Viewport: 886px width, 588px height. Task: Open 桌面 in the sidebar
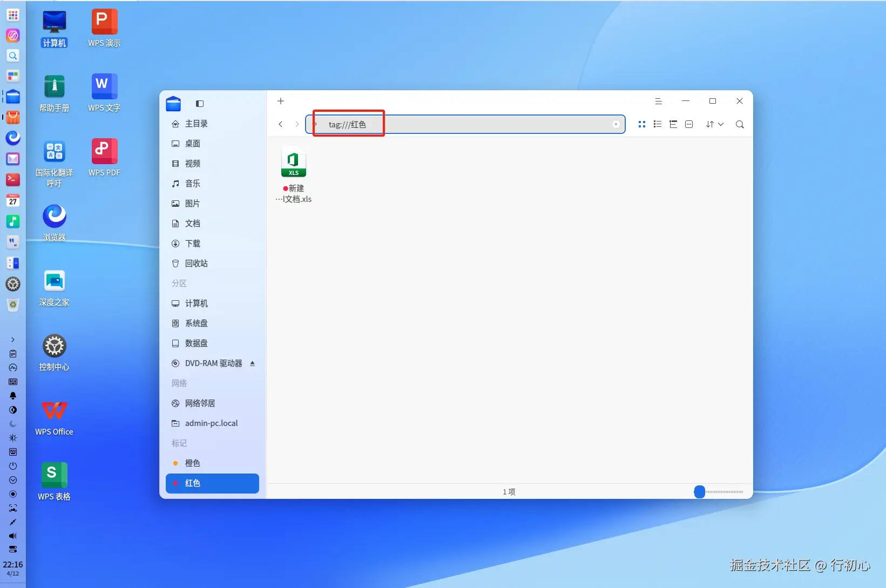212,144
